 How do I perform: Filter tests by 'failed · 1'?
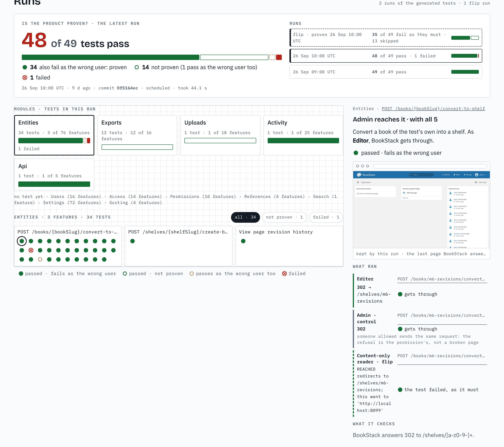pos(326,217)
